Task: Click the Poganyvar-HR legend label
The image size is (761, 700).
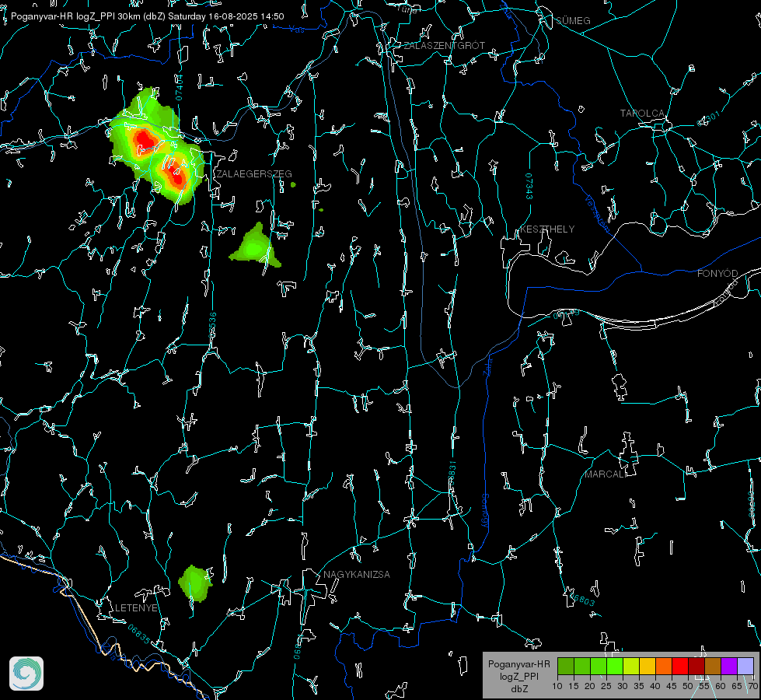Action: click(518, 664)
